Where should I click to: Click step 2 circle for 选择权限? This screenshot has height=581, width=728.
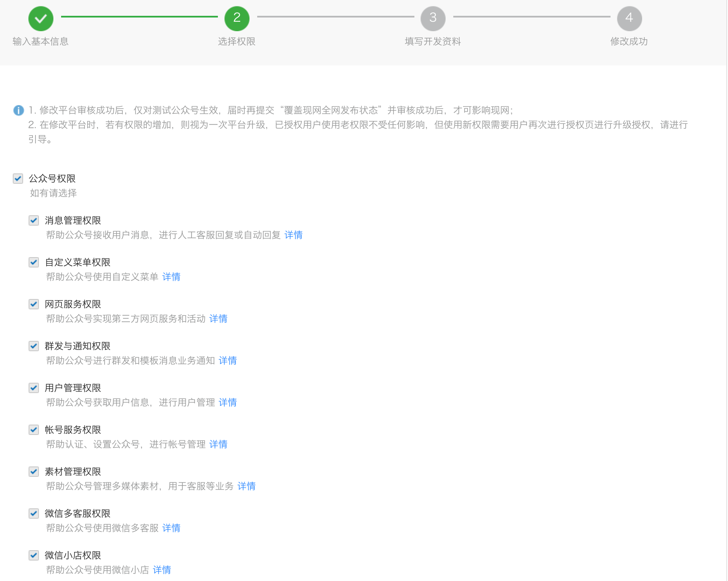[x=237, y=18]
